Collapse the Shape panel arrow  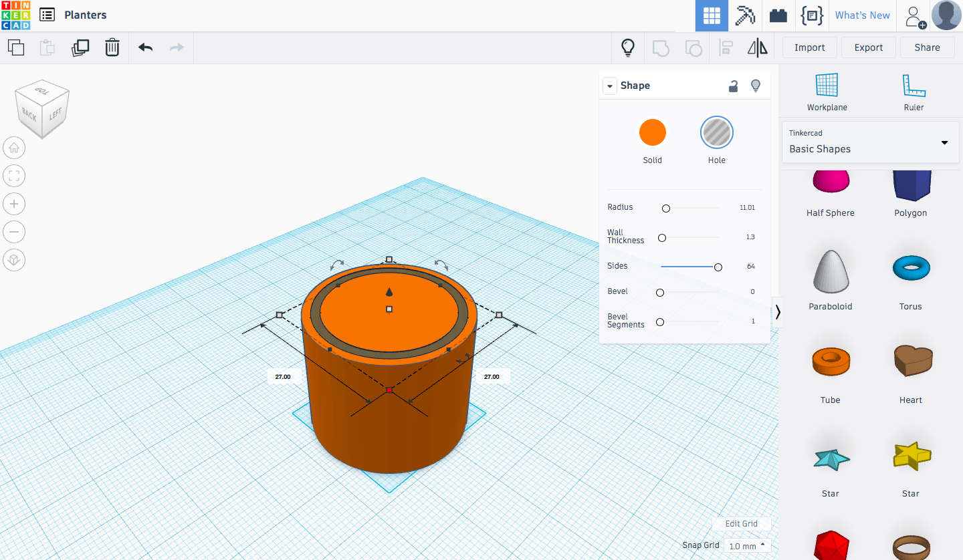tap(609, 86)
